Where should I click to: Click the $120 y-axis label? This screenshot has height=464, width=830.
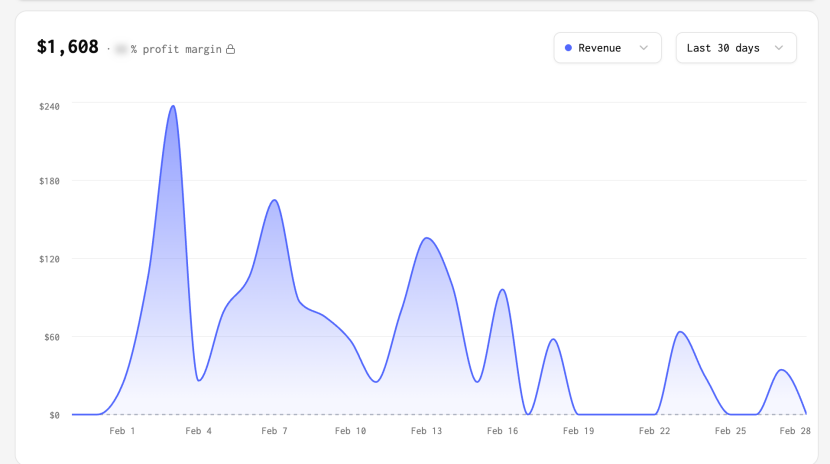(49, 259)
